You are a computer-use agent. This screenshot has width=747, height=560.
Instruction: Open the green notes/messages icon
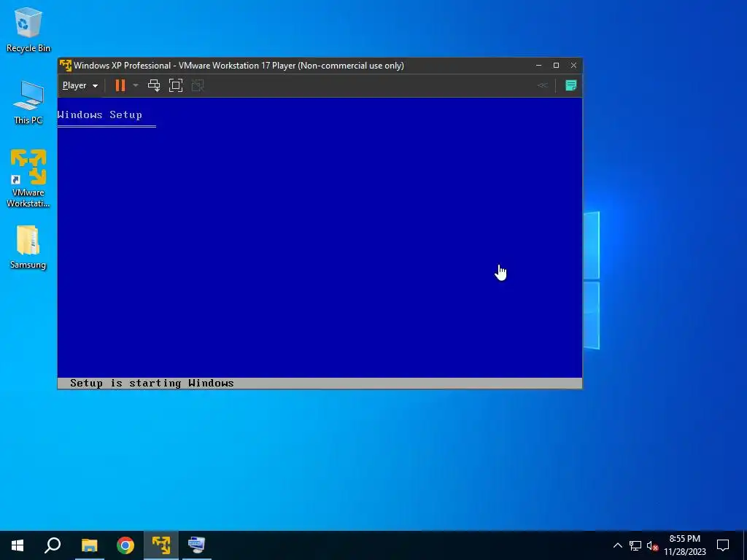570,86
